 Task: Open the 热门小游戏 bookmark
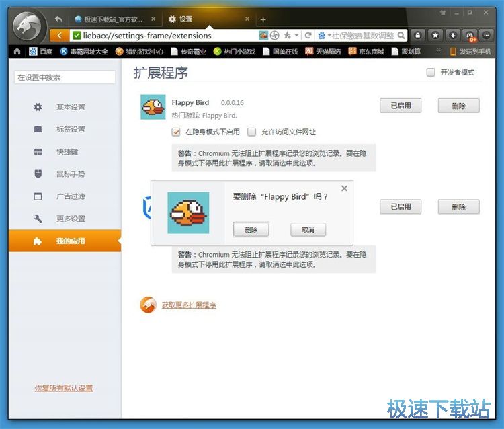235,52
